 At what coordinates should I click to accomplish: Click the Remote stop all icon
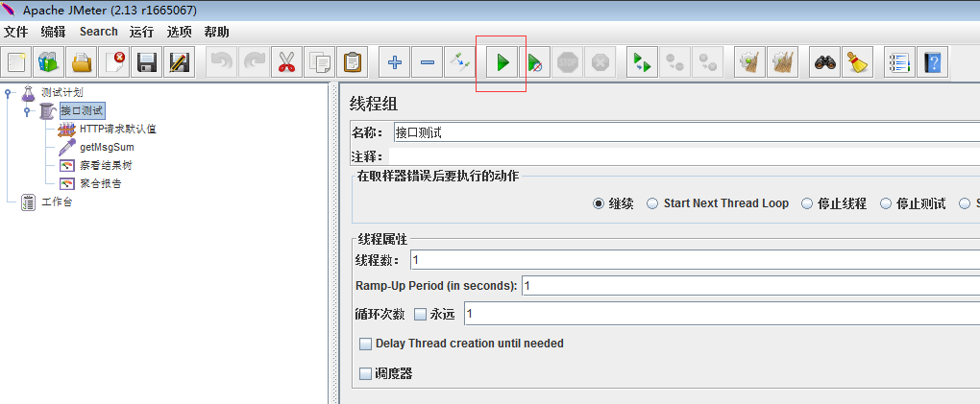tap(674, 62)
